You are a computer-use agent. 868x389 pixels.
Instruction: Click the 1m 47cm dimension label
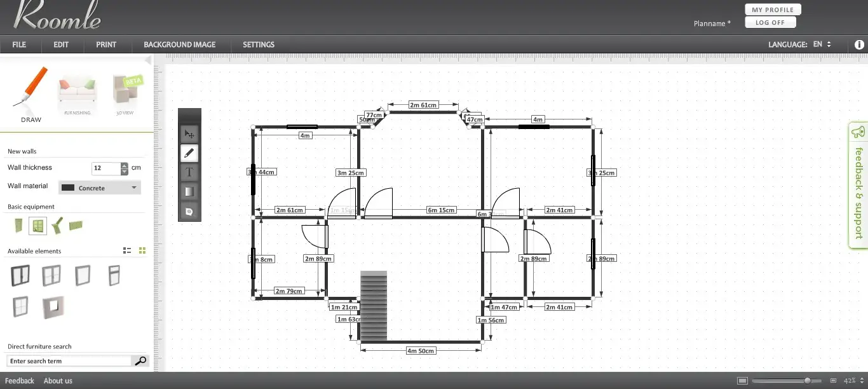[x=505, y=307]
